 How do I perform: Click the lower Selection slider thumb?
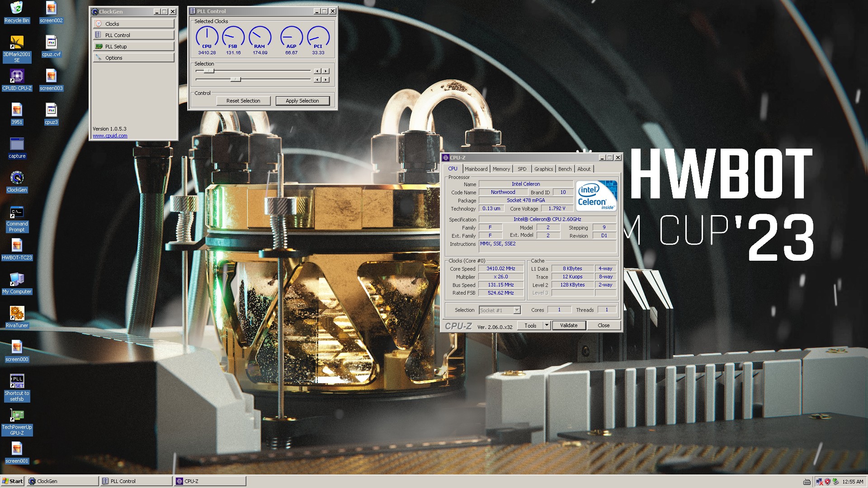pyautogui.click(x=236, y=80)
